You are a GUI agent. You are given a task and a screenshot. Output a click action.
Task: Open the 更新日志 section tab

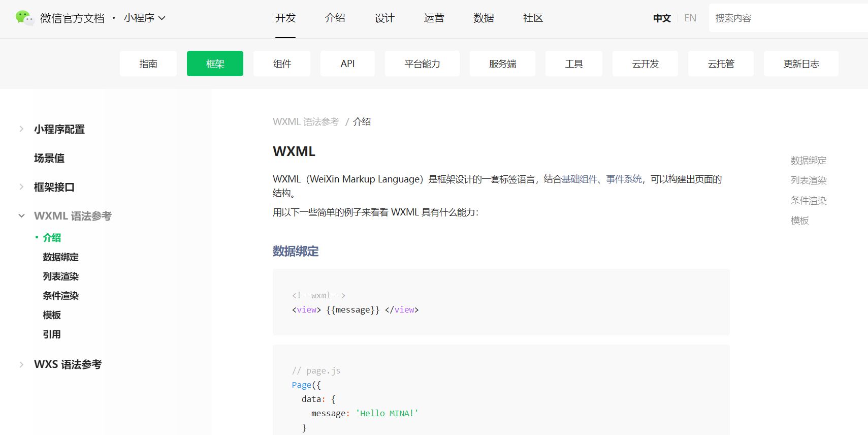click(x=801, y=64)
